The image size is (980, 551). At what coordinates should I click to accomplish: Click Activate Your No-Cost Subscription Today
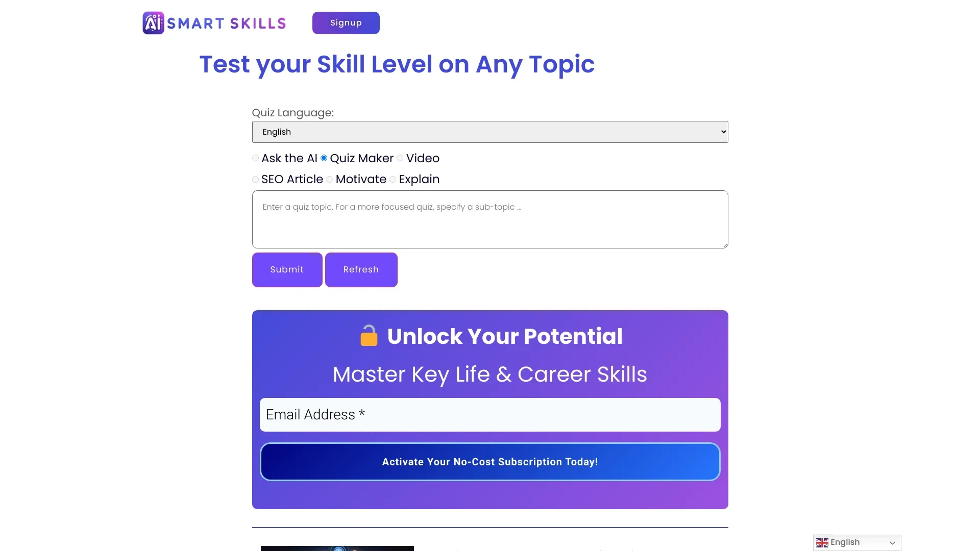[490, 462]
